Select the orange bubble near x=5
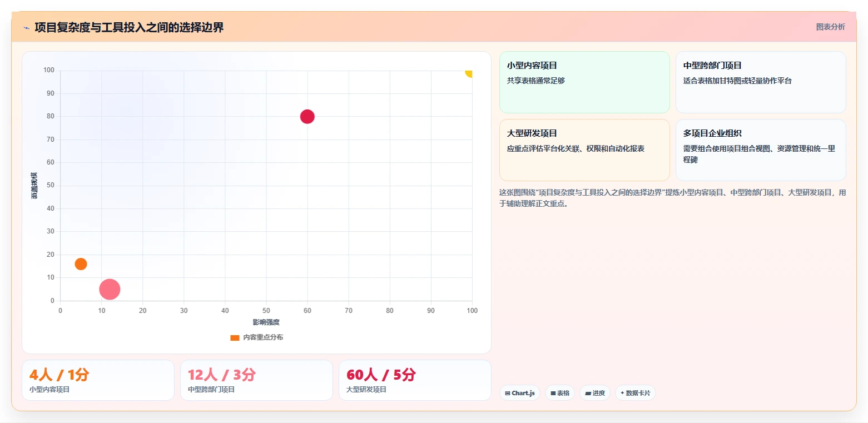 coord(81,264)
